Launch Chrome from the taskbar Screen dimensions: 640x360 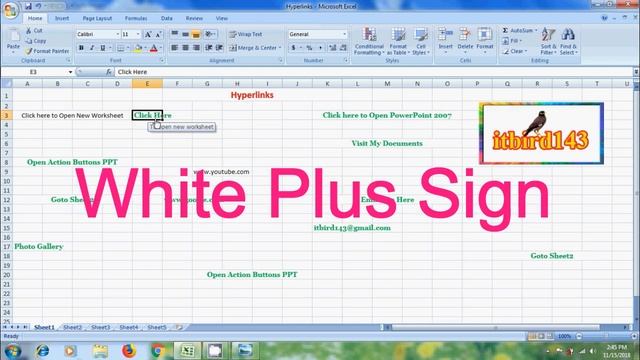[158, 351]
